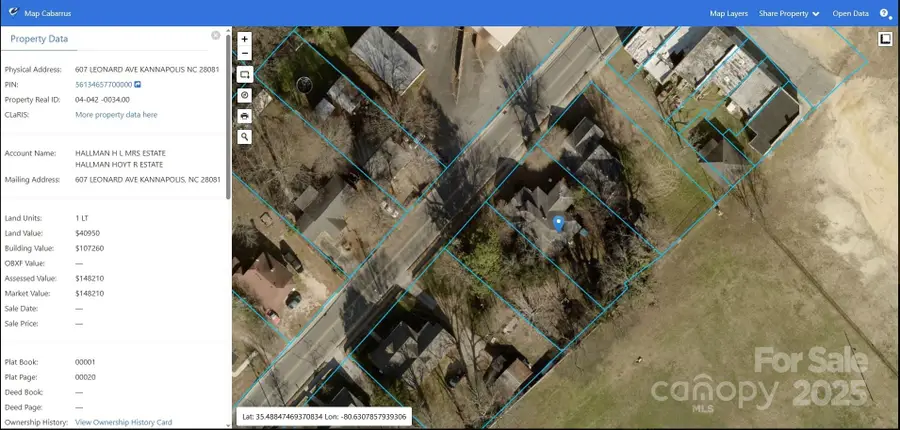
Task: Click the physical address 607 LEONARD AVE text
Action: tap(147, 69)
